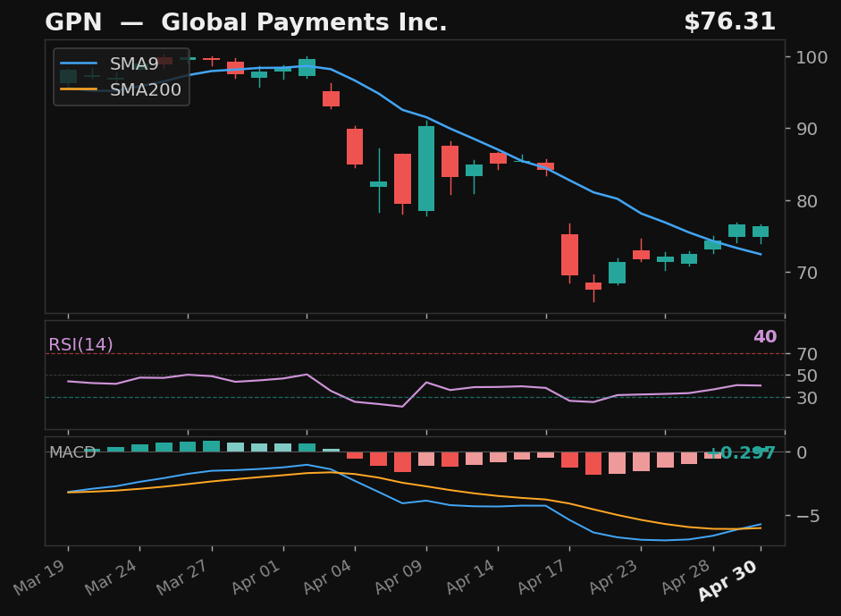Click the MACD panel label

72,452
